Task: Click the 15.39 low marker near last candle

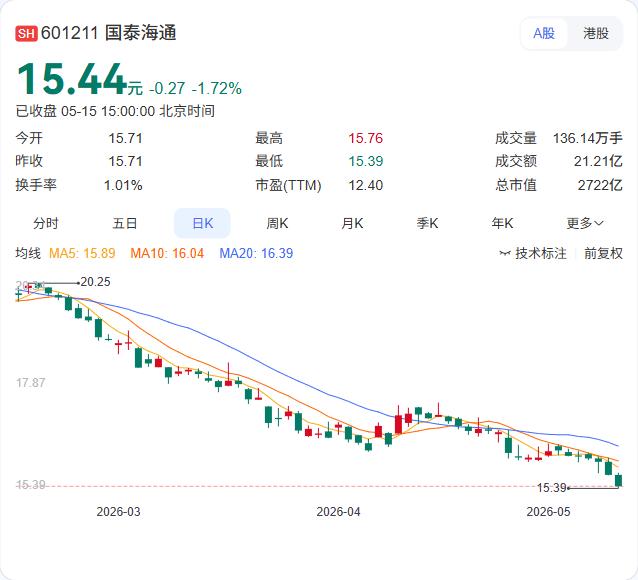Action: tap(552, 488)
